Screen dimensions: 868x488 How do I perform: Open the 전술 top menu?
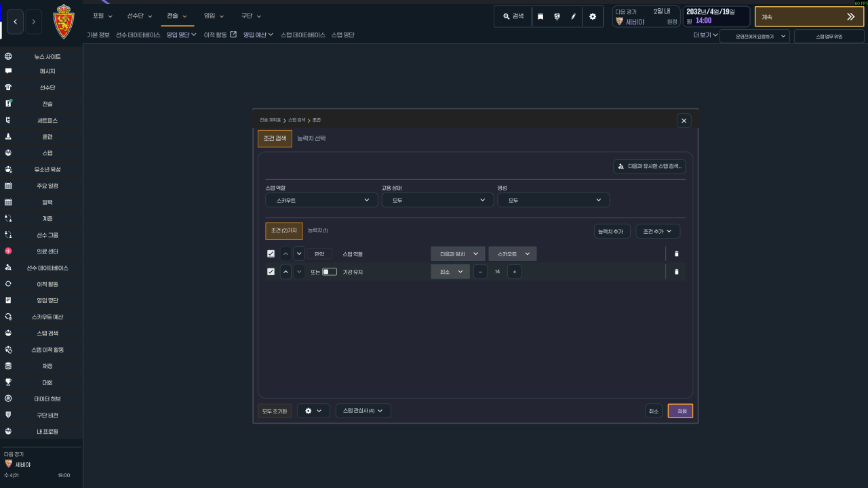[x=177, y=16]
